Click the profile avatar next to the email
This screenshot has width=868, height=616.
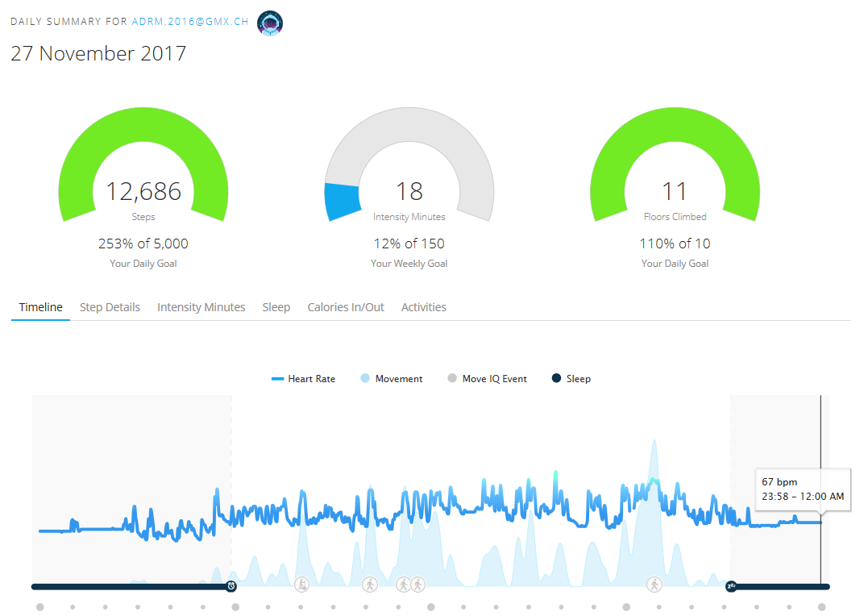tap(269, 23)
